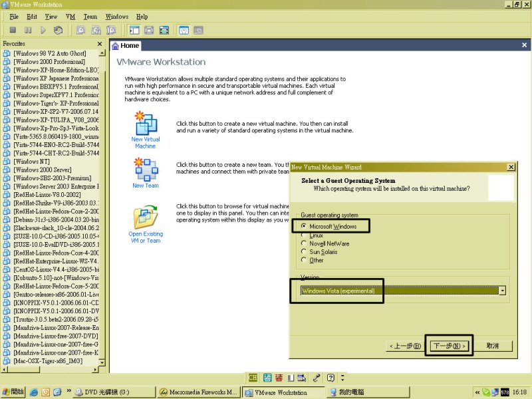The width and height of the screenshot is (532, 399).
Task: Click the full screen toolbar icon
Action: (164, 30)
